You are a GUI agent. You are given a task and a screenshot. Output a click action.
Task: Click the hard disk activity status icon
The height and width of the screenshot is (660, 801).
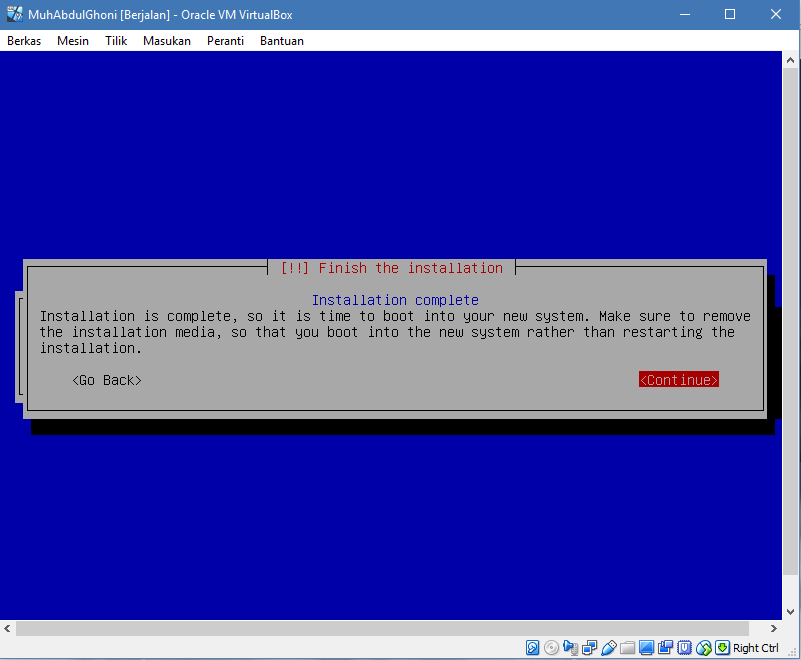[532, 648]
